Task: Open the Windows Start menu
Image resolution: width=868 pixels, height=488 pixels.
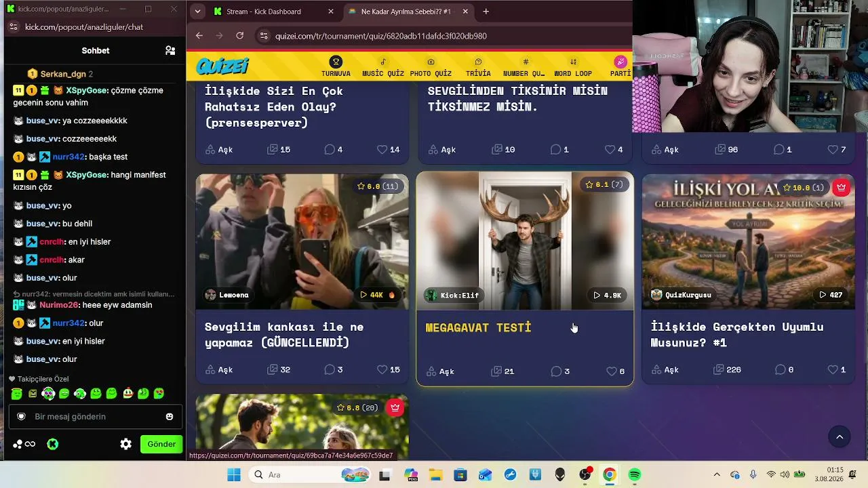Action: [234, 474]
